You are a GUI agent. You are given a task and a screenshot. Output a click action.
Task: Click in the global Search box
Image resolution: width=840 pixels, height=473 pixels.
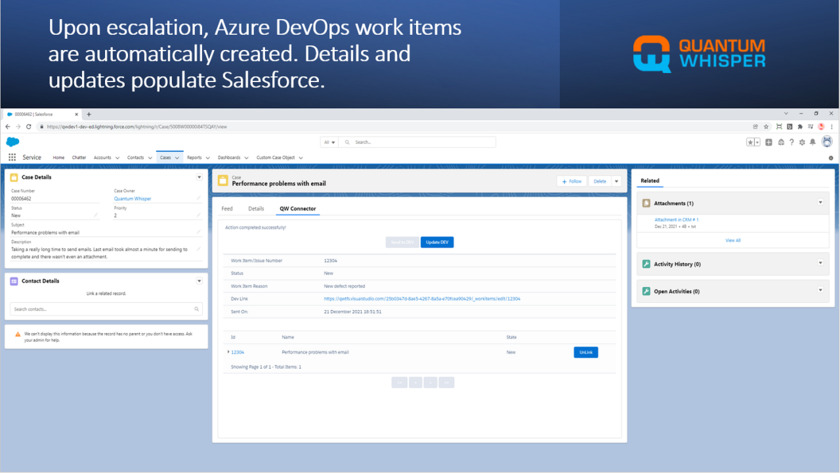click(x=418, y=142)
